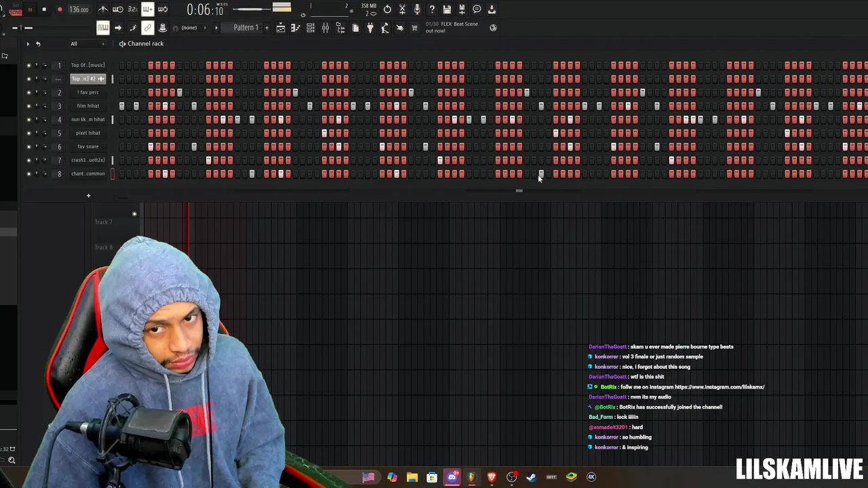Open the undo history clock icon

pos(387,9)
